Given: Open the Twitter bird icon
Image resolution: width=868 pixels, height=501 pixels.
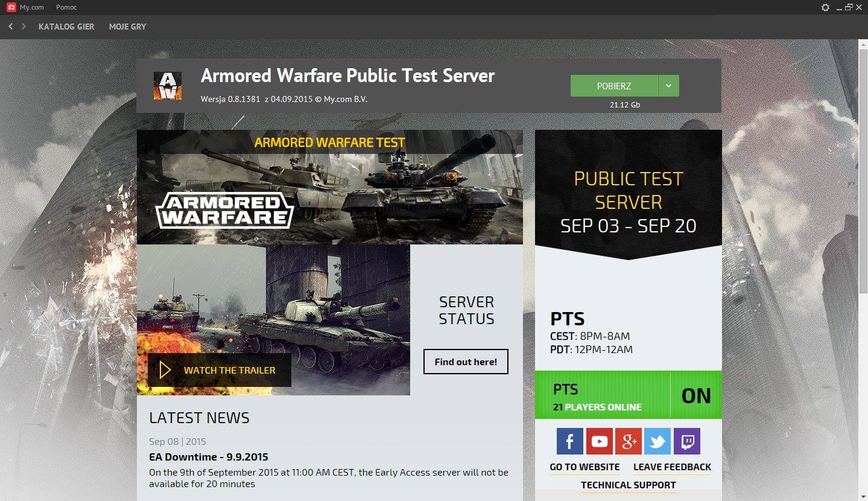Looking at the screenshot, I should [x=657, y=441].
